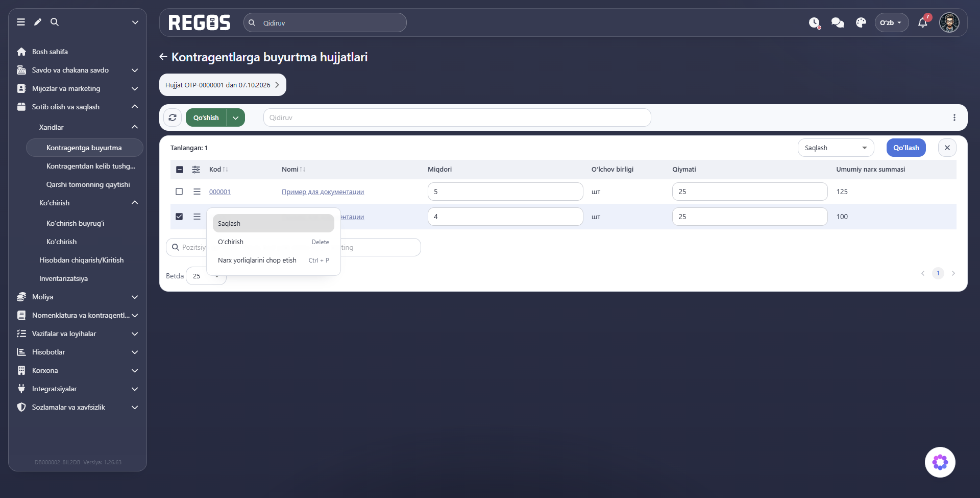This screenshot has height=498, width=980.
Task: Click the refresh icon beside Qo'shish
Action: tap(173, 117)
